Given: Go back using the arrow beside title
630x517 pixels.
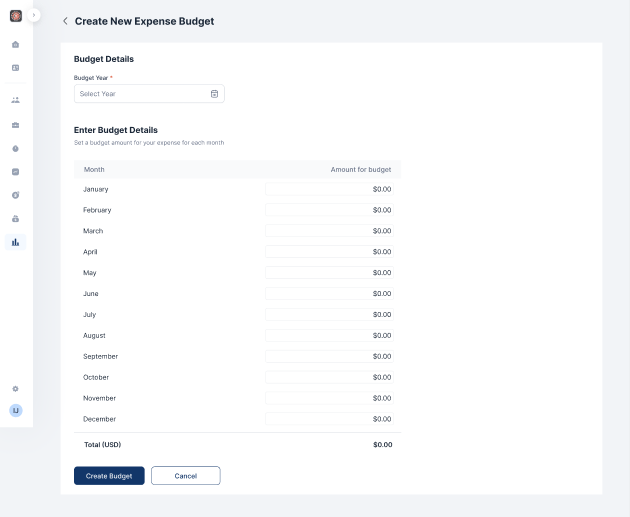Looking at the screenshot, I should 65,21.
